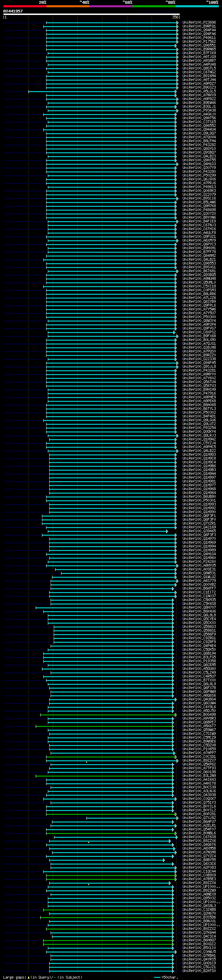Click the orange ~40% identity legend bar
This screenshot has width=222, height=980.
[68, 7]
